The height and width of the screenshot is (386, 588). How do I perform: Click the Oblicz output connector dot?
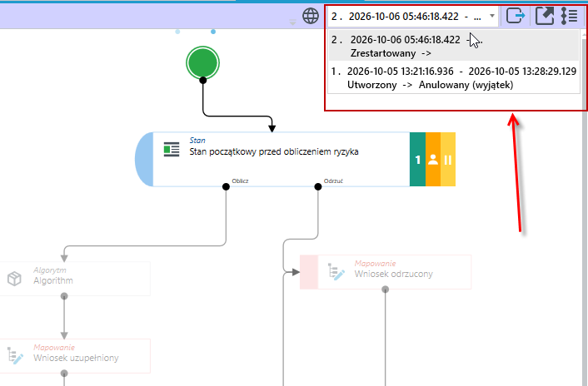coord(226,186)
